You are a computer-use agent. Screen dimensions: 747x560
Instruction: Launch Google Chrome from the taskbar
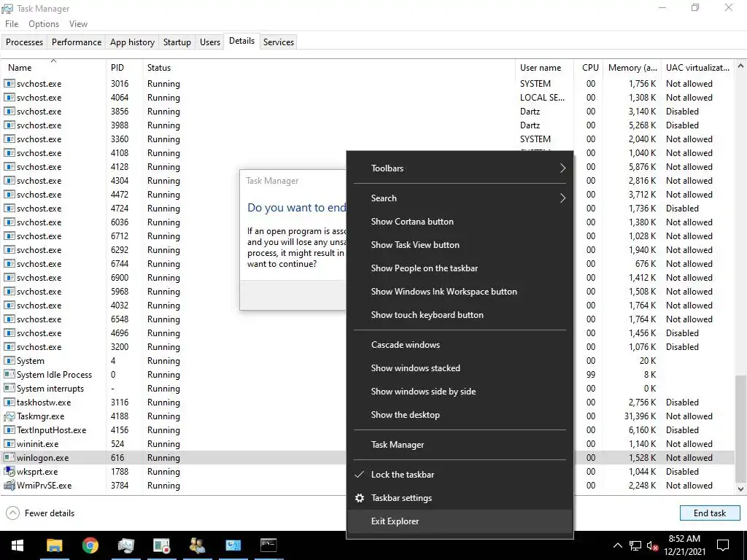pyautogui.click(x=90, y=545)
